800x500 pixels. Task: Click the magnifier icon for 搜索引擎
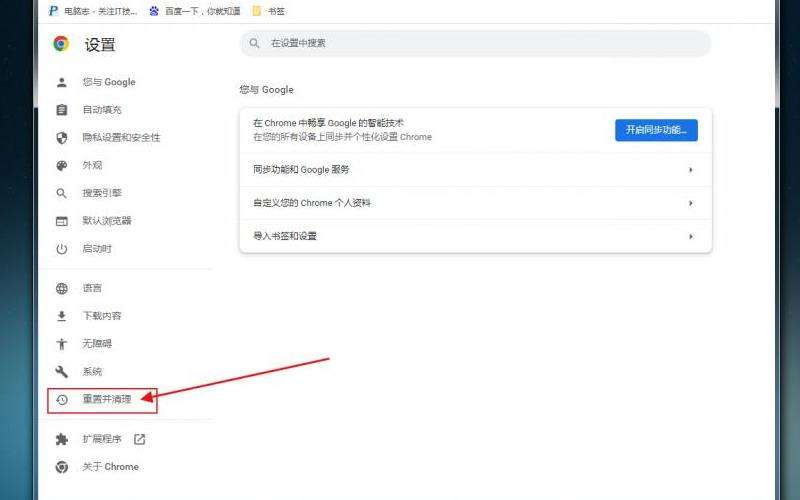(x=62, y=193)
